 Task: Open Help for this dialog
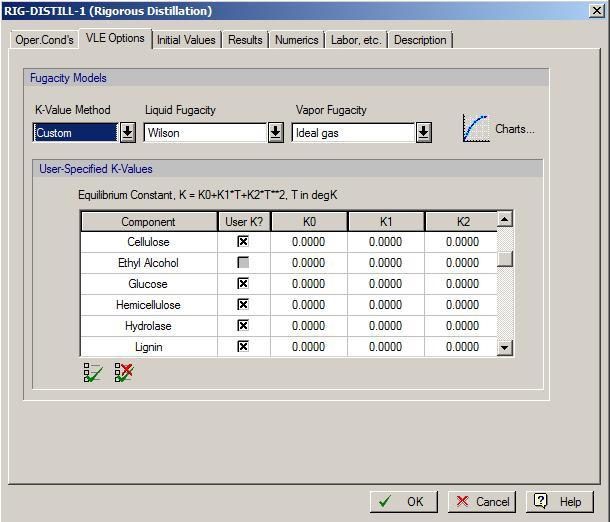coord(557,502)
